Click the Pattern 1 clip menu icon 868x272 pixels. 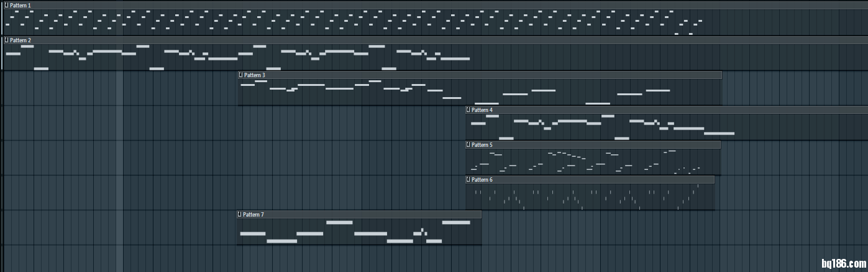tap(6, 5)
